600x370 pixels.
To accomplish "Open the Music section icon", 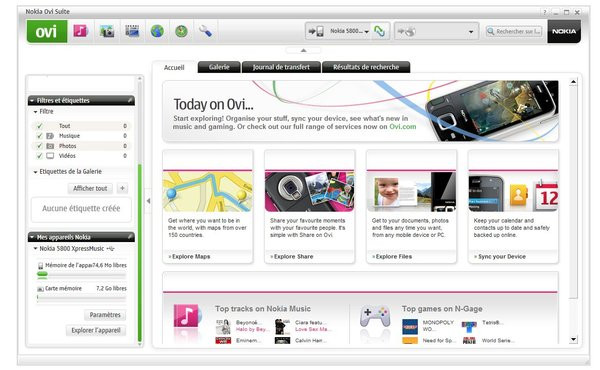I will 80,31.
